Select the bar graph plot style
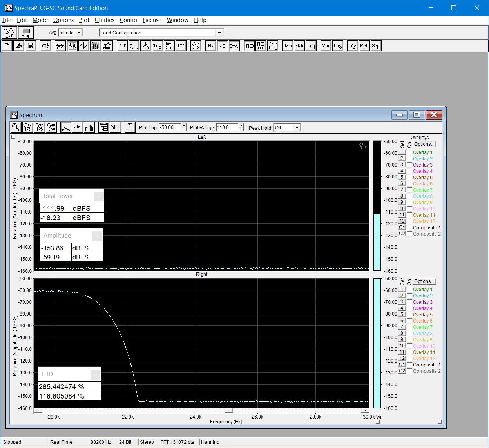 click(x=89, y=127)
